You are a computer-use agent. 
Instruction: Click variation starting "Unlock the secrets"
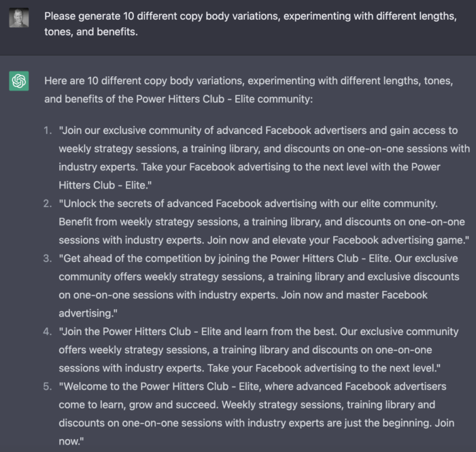click(264, 222)
